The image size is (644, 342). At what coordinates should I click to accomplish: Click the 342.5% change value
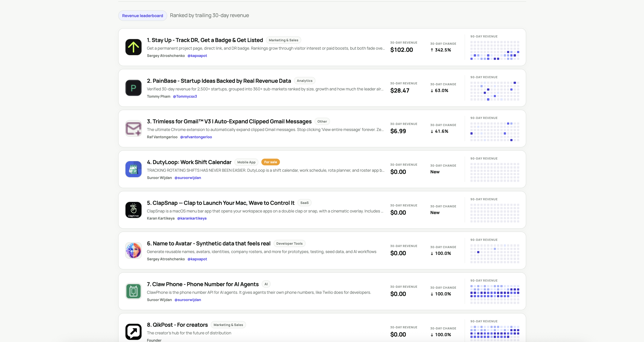(x=441, y=50)
